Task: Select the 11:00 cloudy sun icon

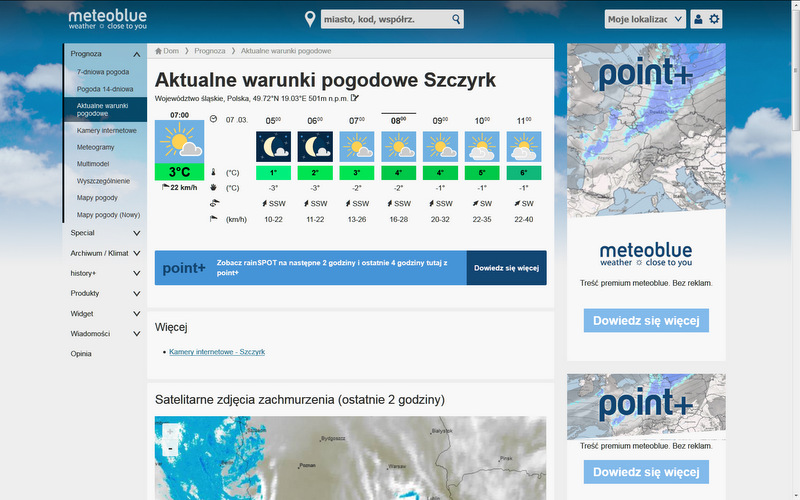Action: (524, 146)
